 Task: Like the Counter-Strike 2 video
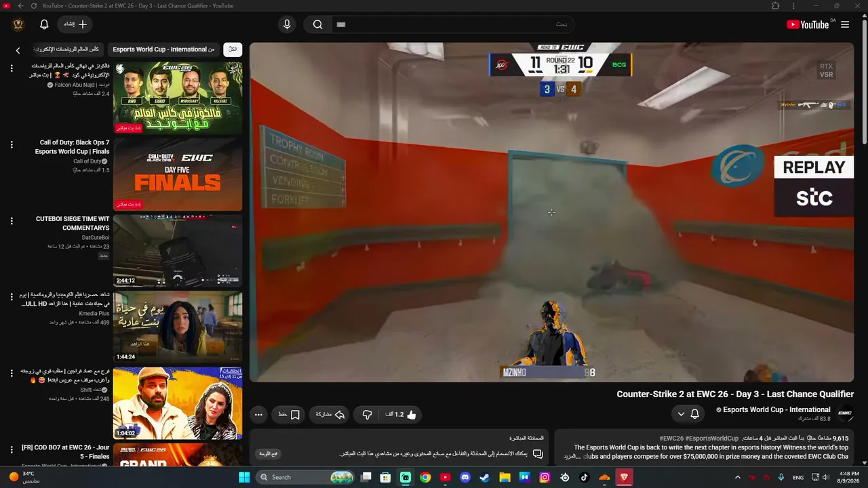(x=401, y=414)
